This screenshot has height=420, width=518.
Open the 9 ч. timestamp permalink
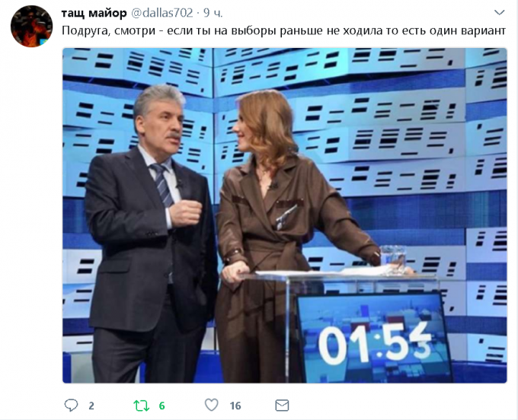coord(213,13)
